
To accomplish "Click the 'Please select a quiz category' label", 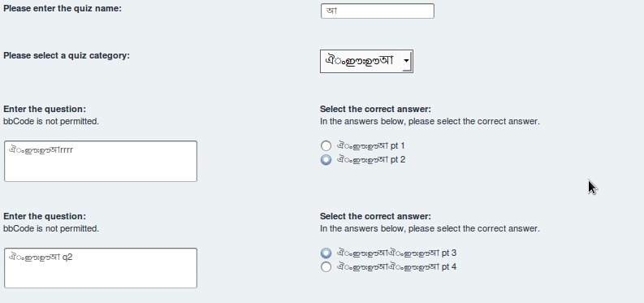I will coord(67,55).
